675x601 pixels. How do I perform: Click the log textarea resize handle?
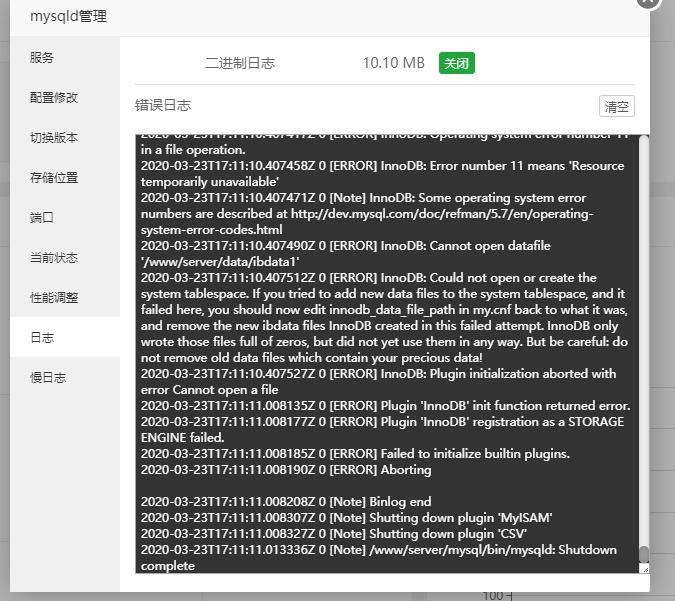pos(644,569)
